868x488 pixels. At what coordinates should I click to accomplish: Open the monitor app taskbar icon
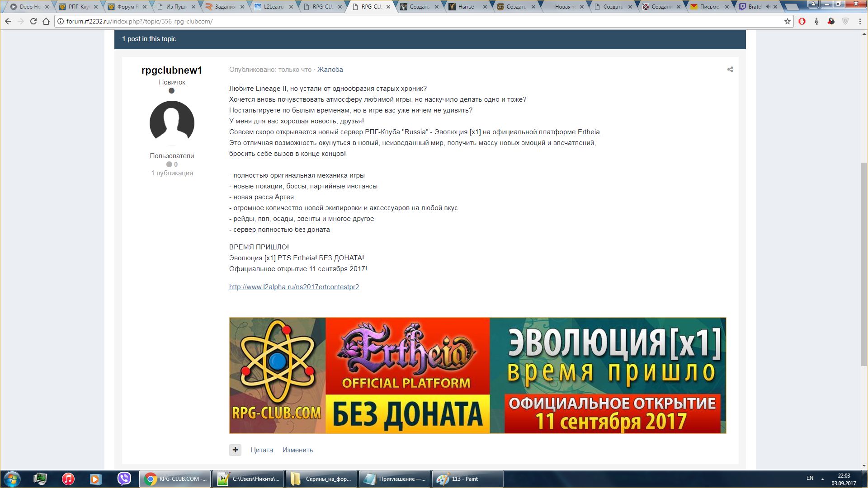40,479
